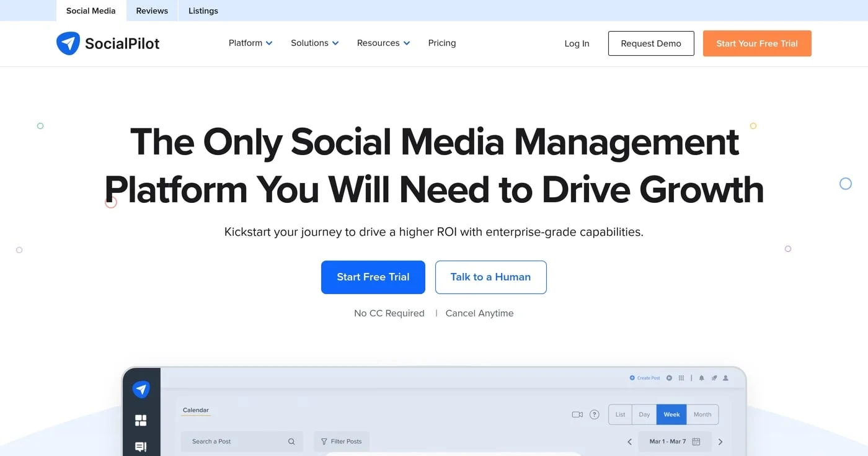Click the Talk to a Human button
Screen dimensions: 868x456
490,277
